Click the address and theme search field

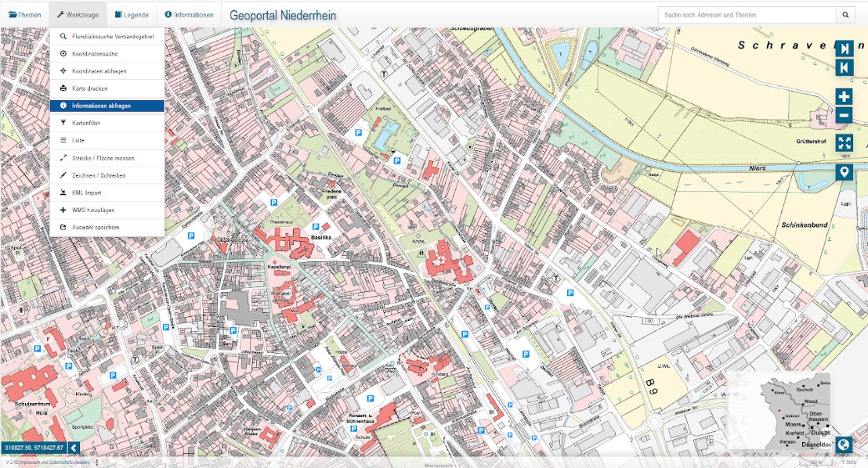tap(747, 15)
